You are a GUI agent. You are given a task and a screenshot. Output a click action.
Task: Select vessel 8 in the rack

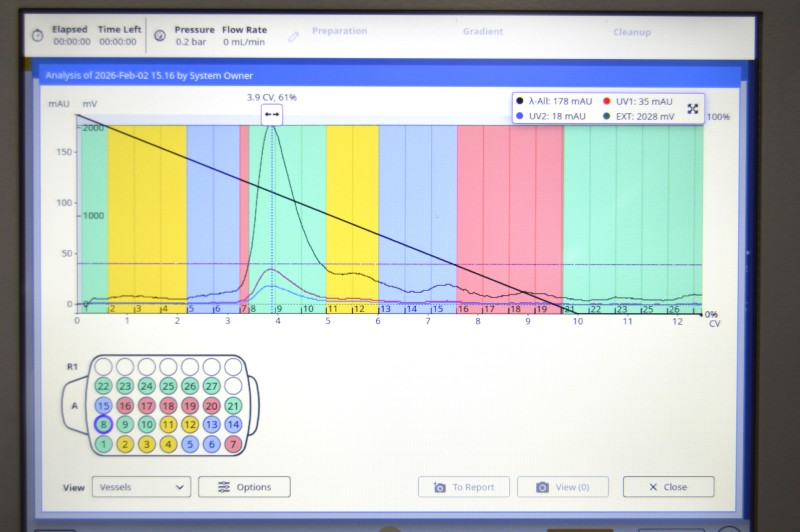(103, 424)
